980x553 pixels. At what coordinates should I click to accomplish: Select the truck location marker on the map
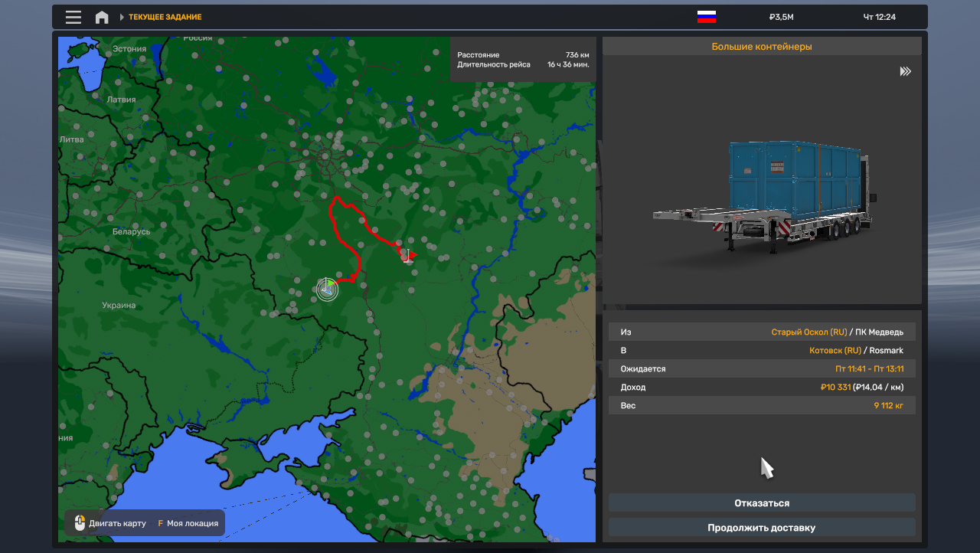pos(327,289)
